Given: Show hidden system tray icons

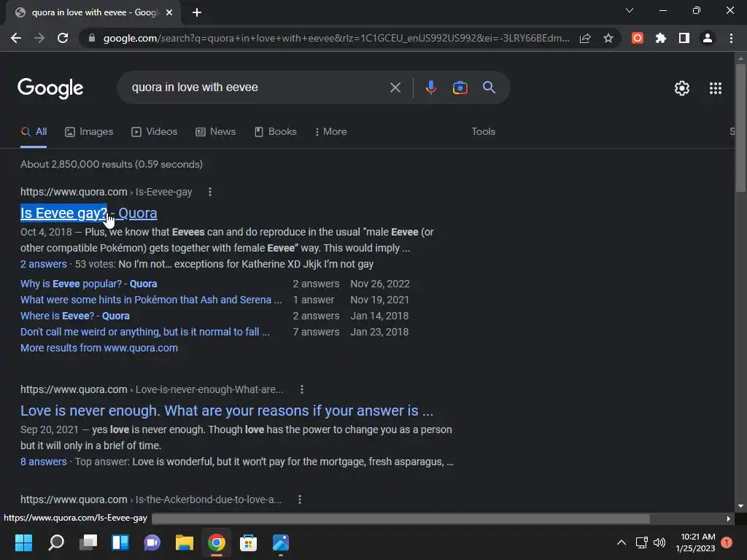Looking at the screenshot, I should [622, 542].
